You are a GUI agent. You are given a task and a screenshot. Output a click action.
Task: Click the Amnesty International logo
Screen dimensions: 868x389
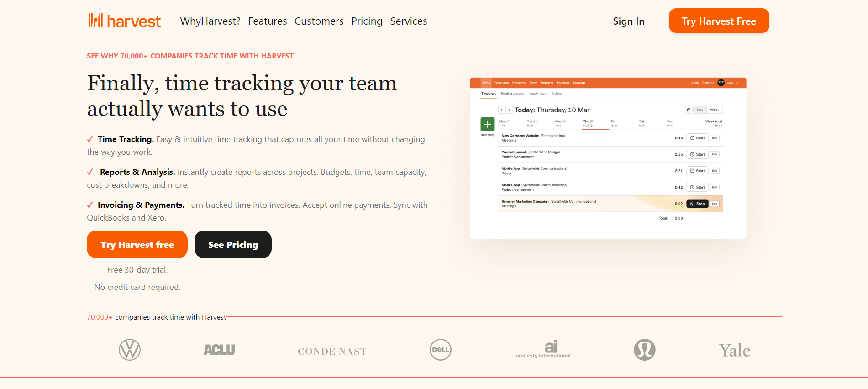(x=543, y=350)
